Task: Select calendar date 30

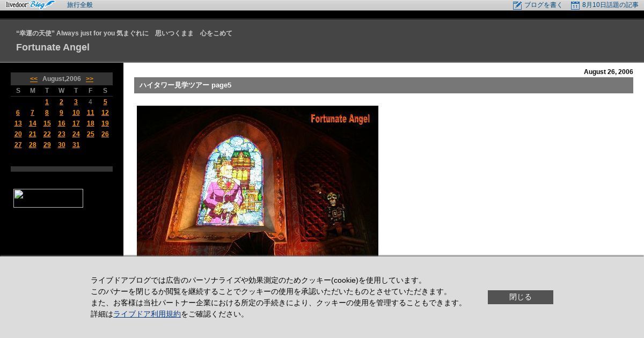Action: (61, 145)
